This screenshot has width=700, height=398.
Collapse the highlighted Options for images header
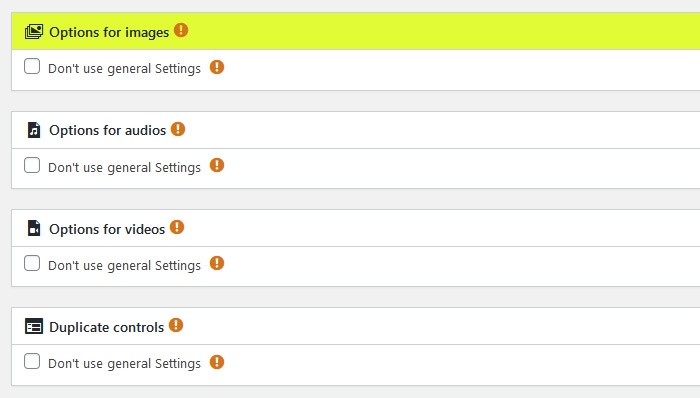[356, 31]
